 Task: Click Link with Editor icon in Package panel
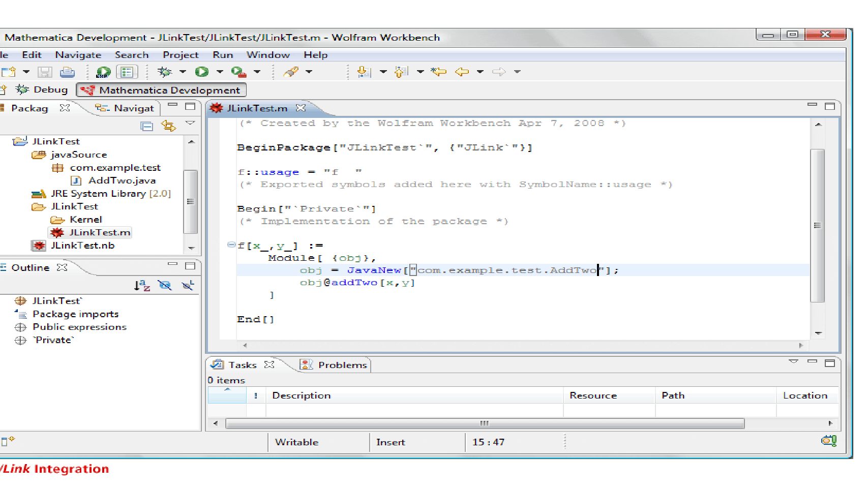coord(168,126)
